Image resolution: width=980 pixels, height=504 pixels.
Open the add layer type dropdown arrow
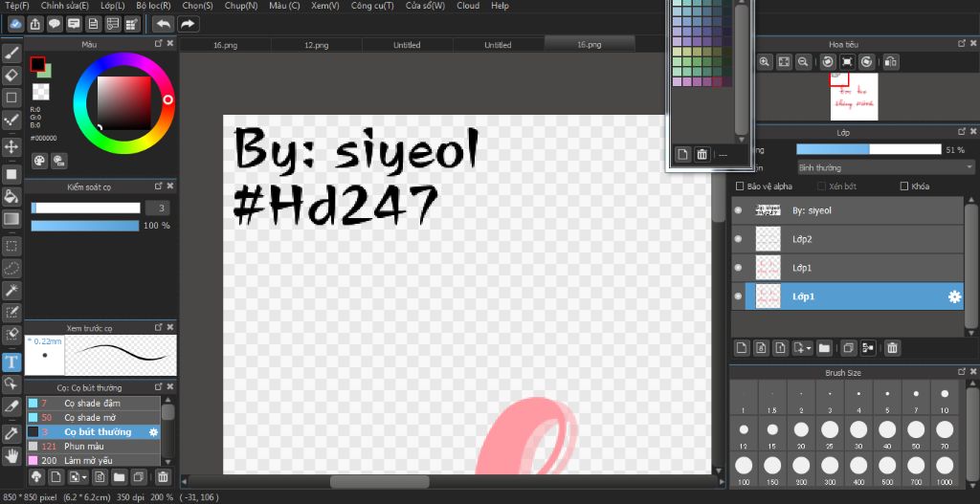(x=809, y=348)
